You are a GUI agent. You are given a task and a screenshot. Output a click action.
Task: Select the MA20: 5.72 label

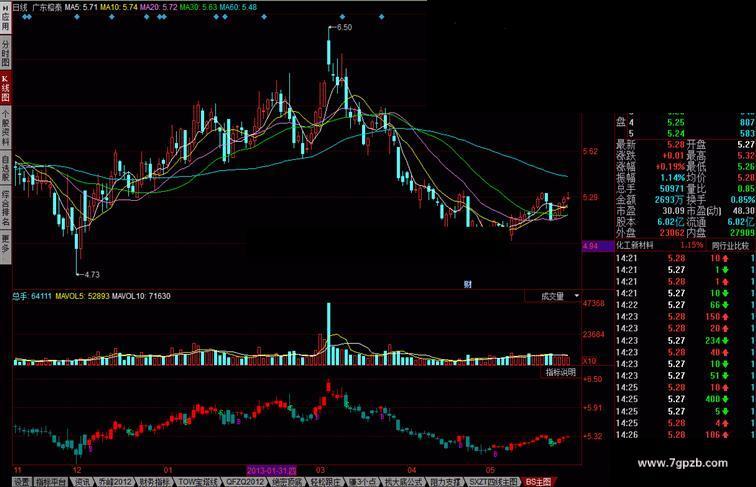point(158,7)
